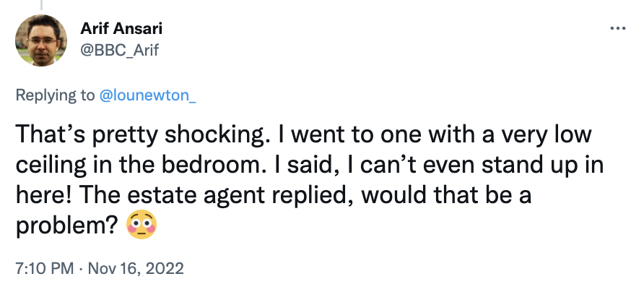This screenshot has width=644, height=292.
Task: Click the word "problem?" in the tweet
Action: (67, 226)
